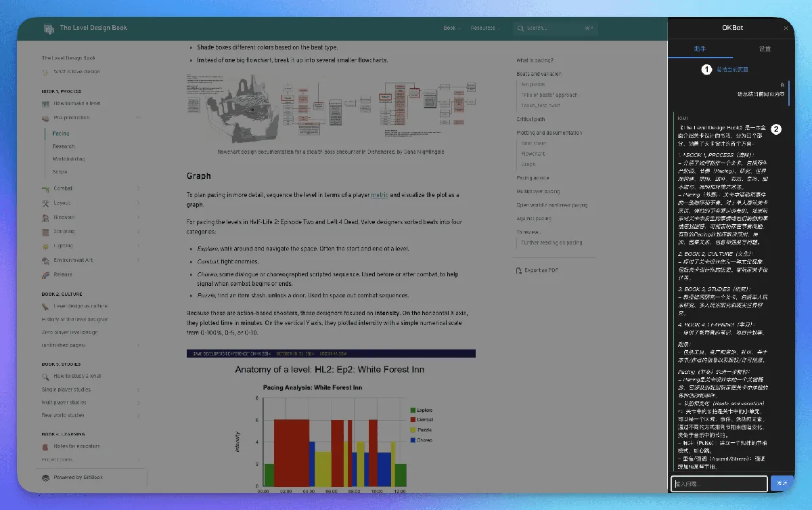
Task: Click the metric hyperlink in Graph paragraph
Action: click(x=380, y=195)
